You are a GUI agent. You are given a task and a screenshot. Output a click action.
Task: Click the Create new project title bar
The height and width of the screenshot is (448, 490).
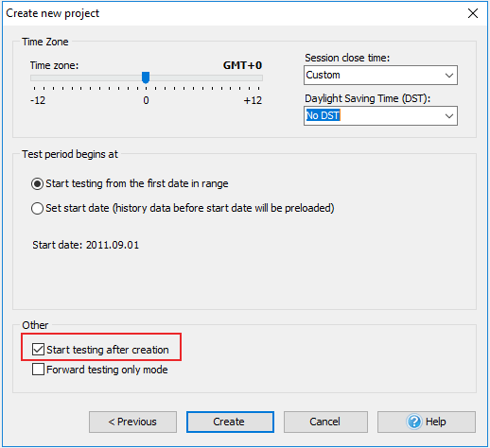coord(234,13)
